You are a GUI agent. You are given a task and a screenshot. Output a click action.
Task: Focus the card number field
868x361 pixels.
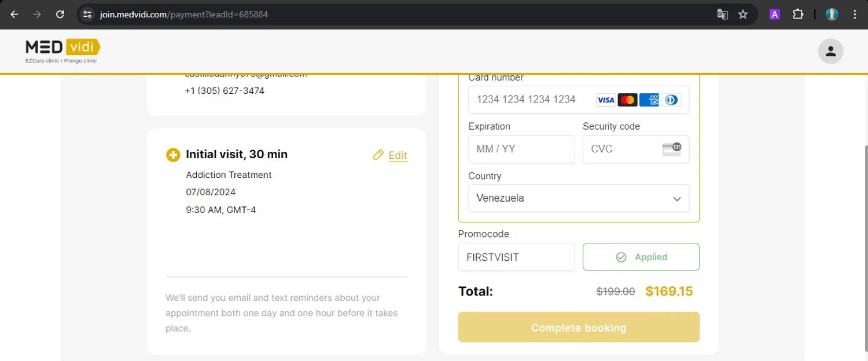point(579,100)
